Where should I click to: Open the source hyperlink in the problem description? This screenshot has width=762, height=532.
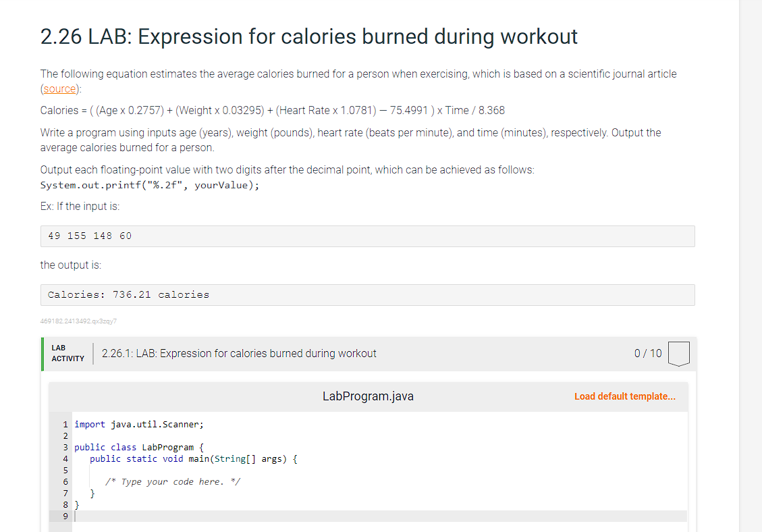[x=59, y=88]
